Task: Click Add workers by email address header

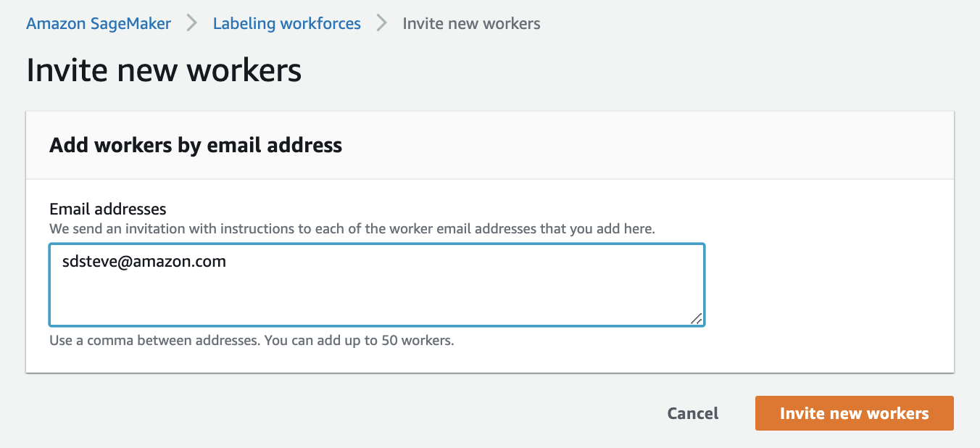Action: 196,145
